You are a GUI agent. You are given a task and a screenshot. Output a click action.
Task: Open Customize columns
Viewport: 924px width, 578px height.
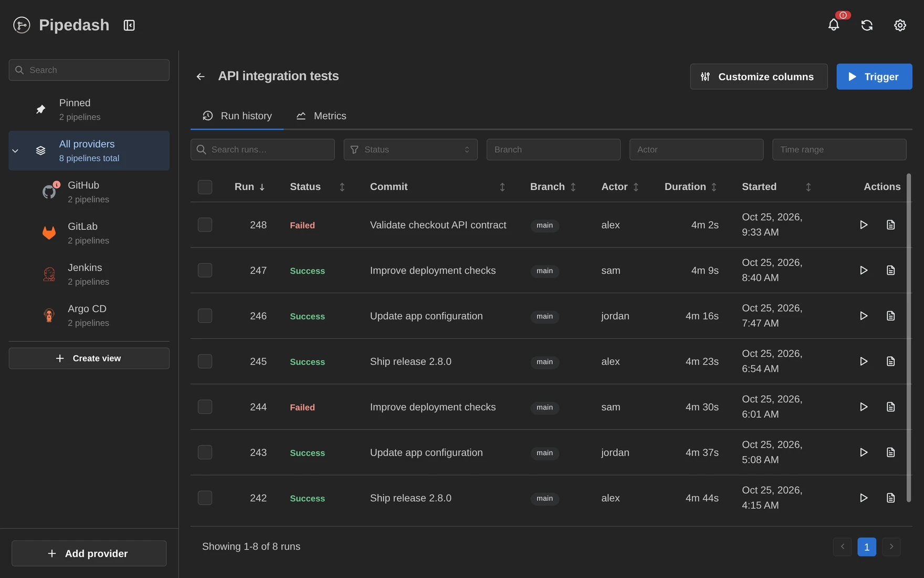pos(759,77)
